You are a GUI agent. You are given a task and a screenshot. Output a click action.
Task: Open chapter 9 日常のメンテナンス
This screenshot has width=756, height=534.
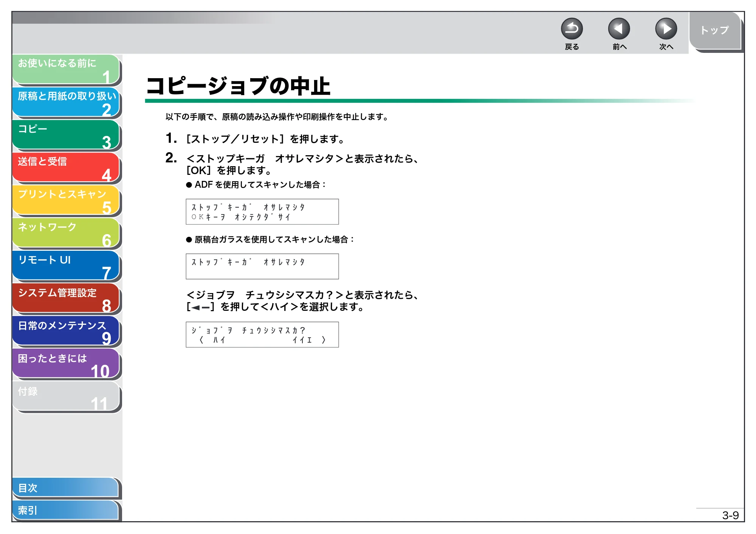coord(66,331)
